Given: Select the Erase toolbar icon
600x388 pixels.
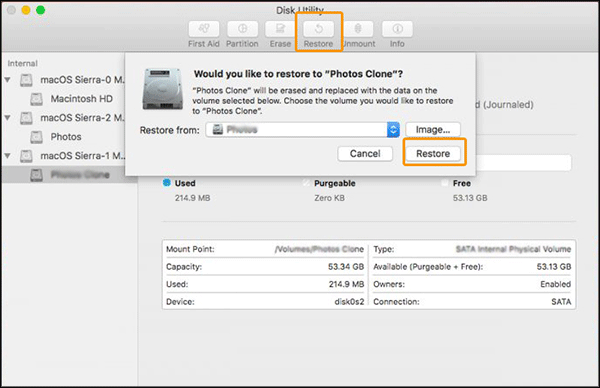Looking at the screenshot, I should tap(280, 29).
